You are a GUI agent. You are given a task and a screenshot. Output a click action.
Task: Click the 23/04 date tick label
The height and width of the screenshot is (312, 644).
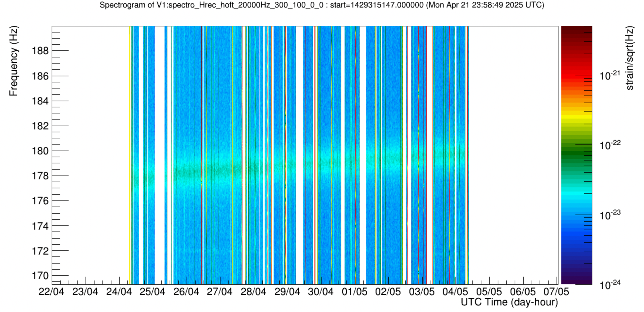coord(85,292)
